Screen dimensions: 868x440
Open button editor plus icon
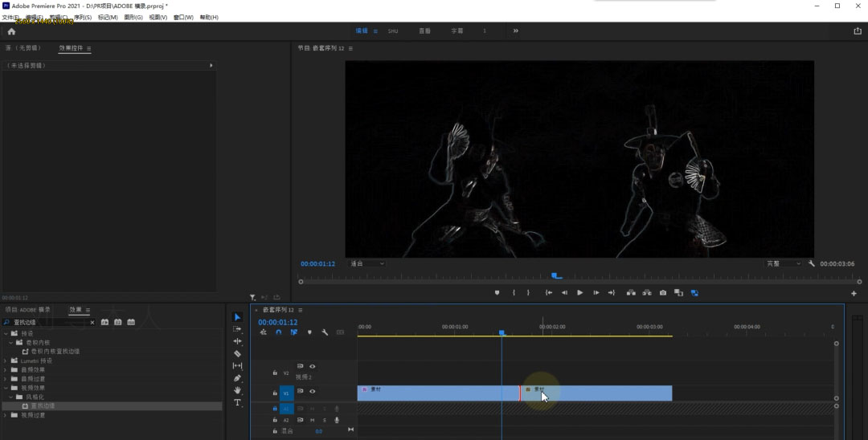coord(854,294)
